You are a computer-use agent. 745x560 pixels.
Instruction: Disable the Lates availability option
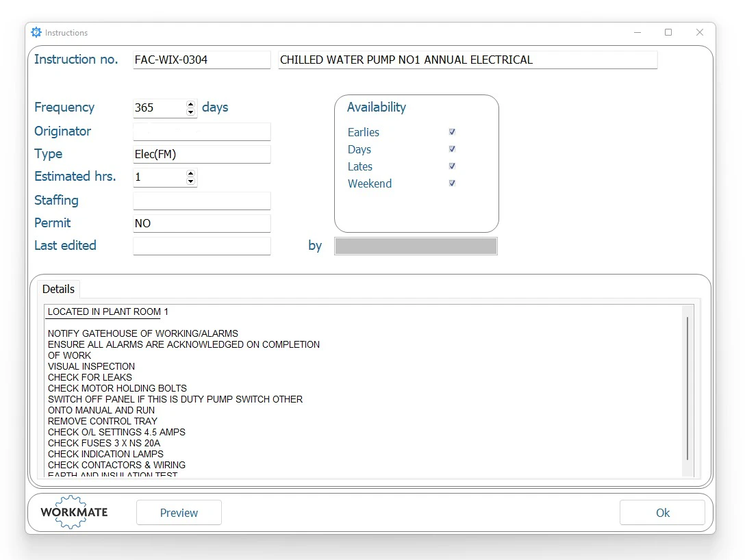(x=451, y=166)
